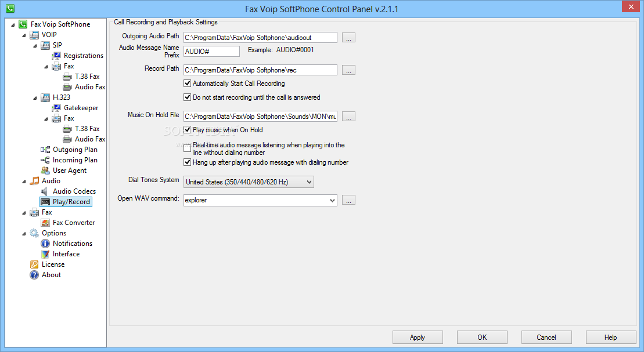Open the Audio Codecs settings page

click(x=74, y=191)
